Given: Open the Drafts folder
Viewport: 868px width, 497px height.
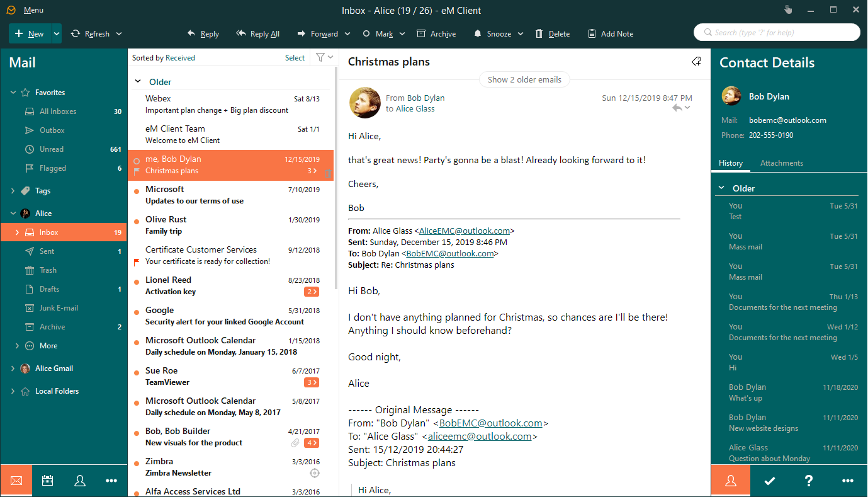Looking at the screenshot, I should click(x=64, y=289).
